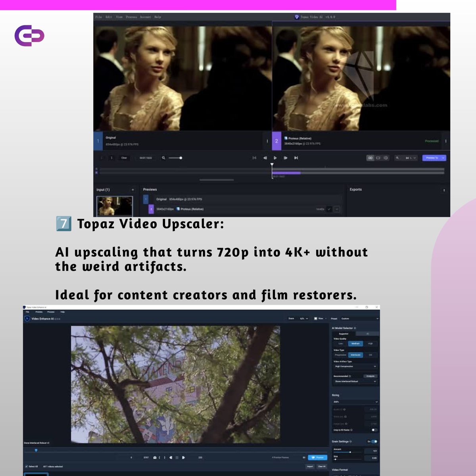Click horizontal scrollbar below Topaz timeline

click(x=217, y=180)
